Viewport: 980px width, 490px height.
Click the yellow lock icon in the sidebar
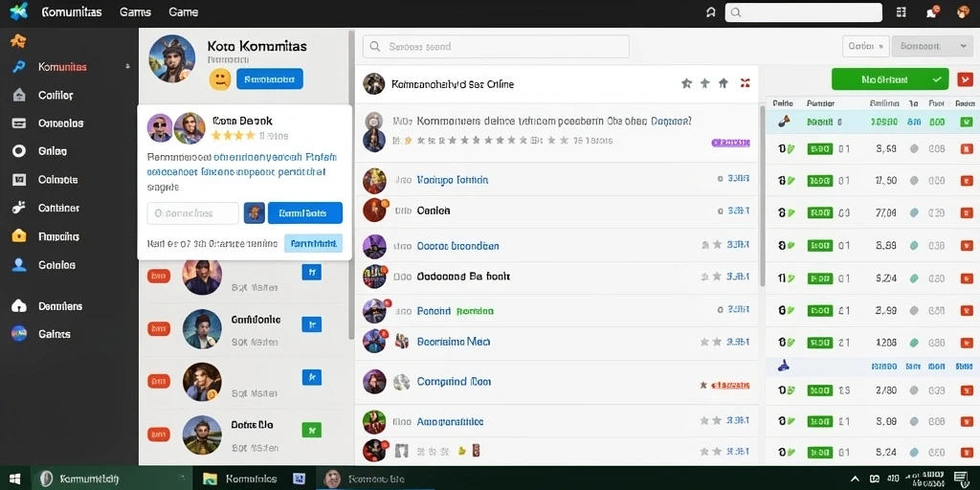coord(19,236)
